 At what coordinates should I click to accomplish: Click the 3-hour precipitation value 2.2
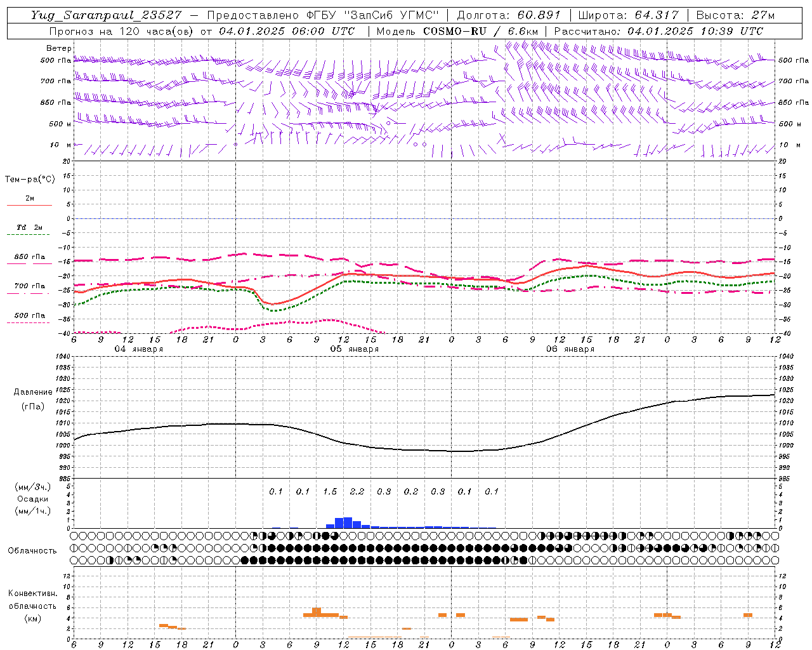pos(357,491)
